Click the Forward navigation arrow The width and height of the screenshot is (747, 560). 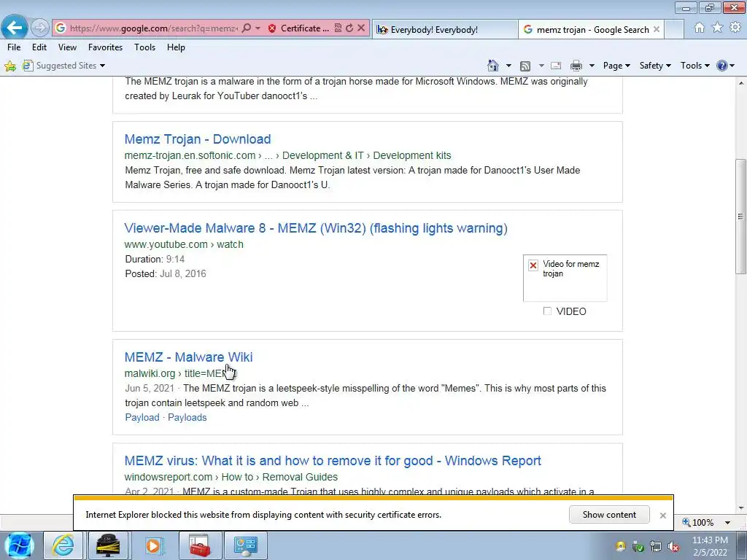pyautogui.click(x=40, y=28)
